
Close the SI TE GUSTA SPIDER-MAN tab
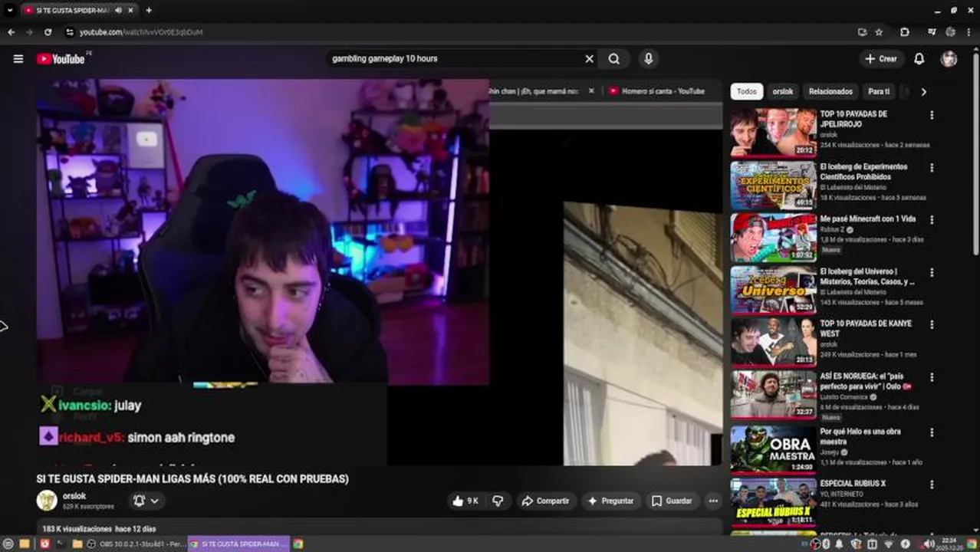click(x=131, y=11)
